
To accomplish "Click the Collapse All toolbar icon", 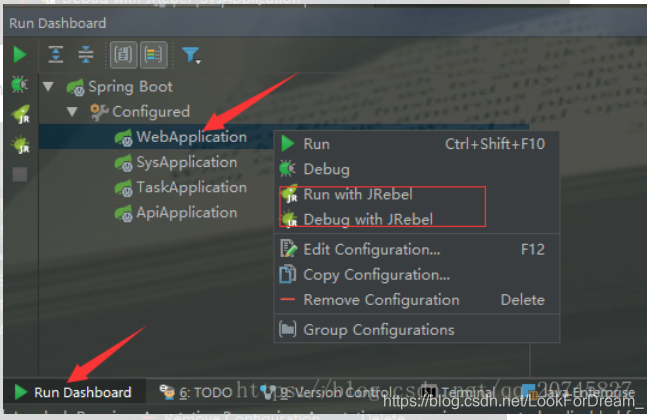I will click(86, 55).
